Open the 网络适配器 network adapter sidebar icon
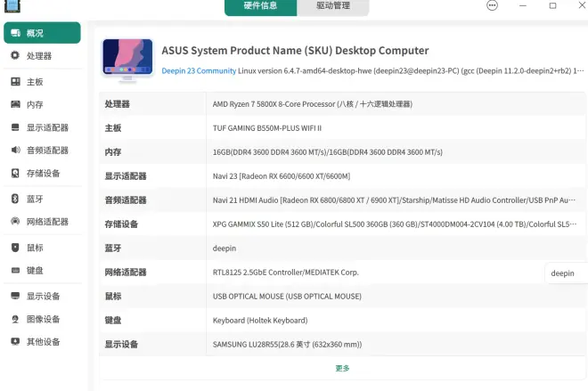 click(x=15, y=221)
